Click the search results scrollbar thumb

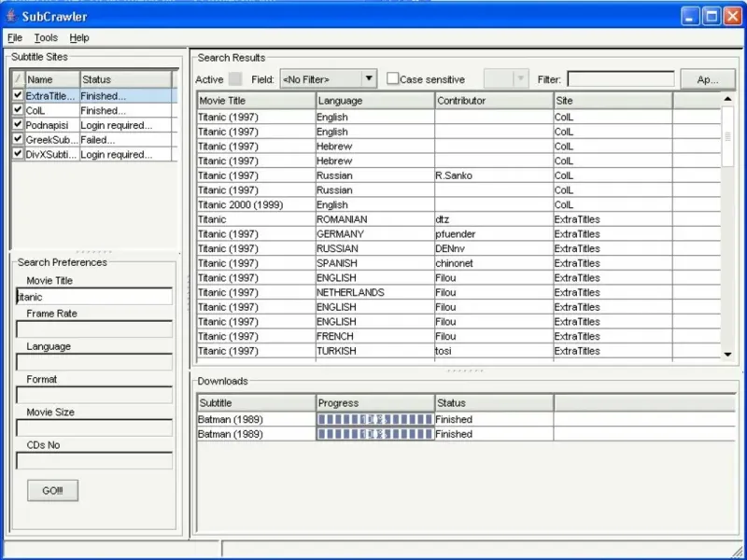pyautogui.click(x=727, y=136)
